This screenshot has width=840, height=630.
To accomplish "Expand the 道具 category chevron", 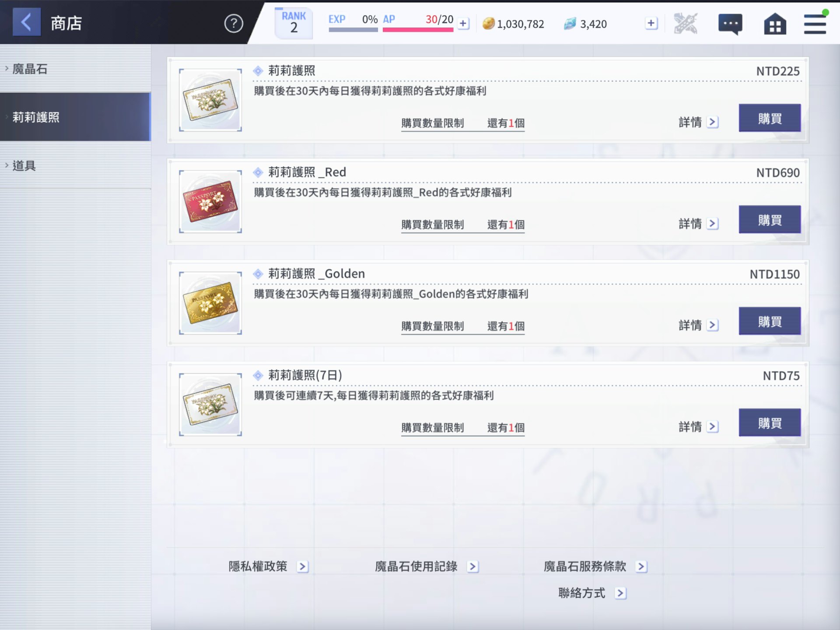I will [x=6, y=166].
